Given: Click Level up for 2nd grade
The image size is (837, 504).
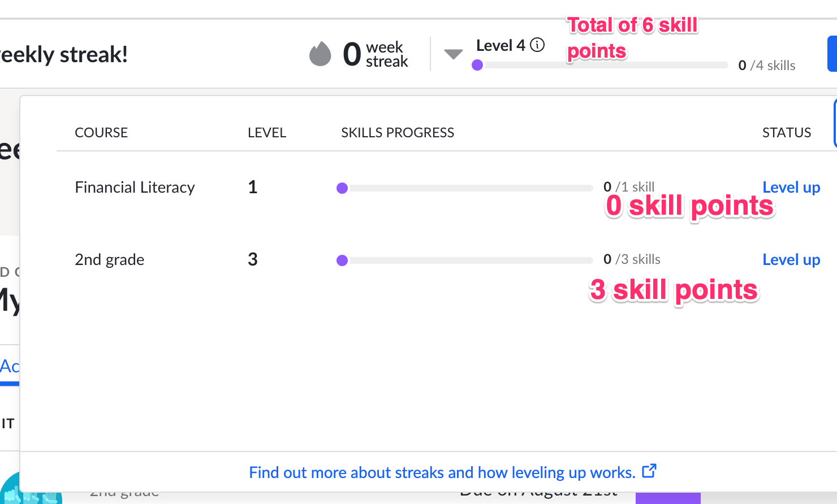Looking at the screenshot, I should (791, 259).
